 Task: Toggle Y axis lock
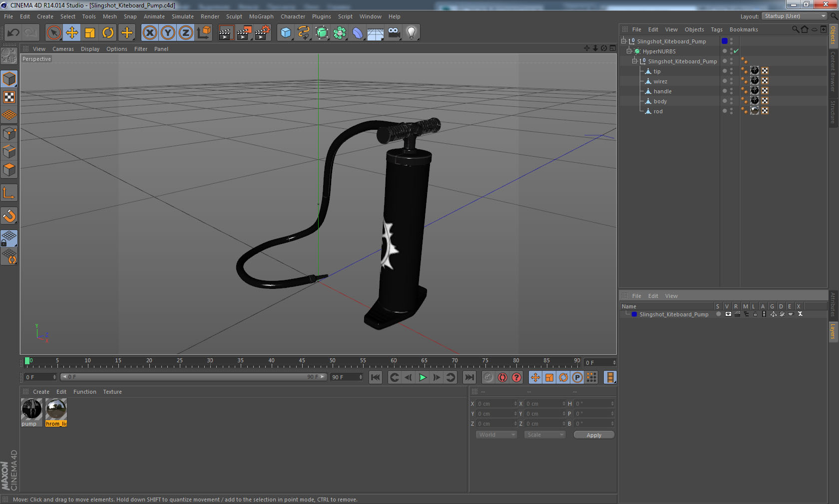(x=168, y=33)
